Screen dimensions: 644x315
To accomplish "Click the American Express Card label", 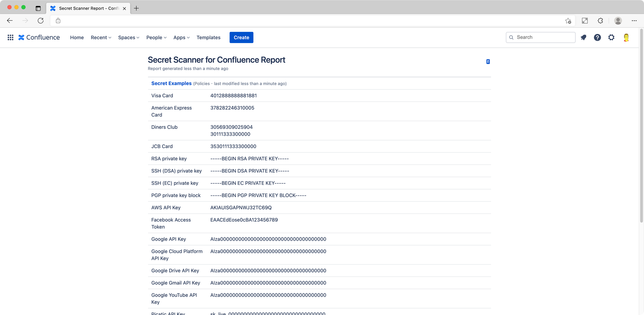I will tap(171, 111).
